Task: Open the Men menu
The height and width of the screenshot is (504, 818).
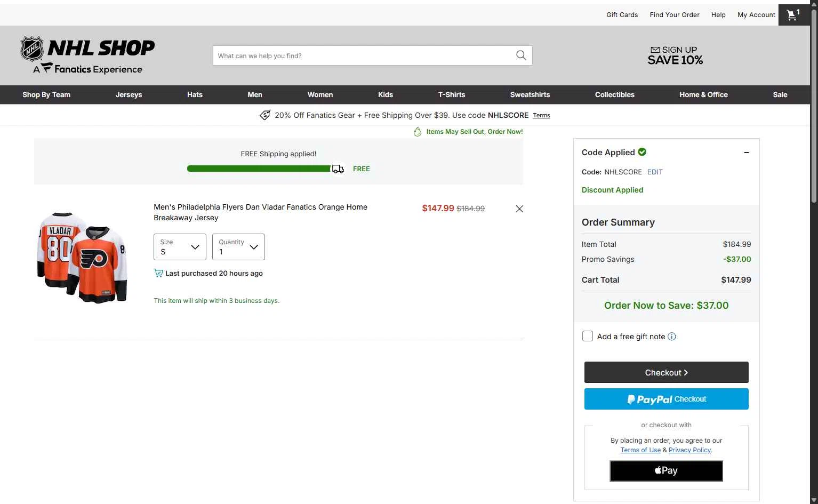Action: [255, 94]
